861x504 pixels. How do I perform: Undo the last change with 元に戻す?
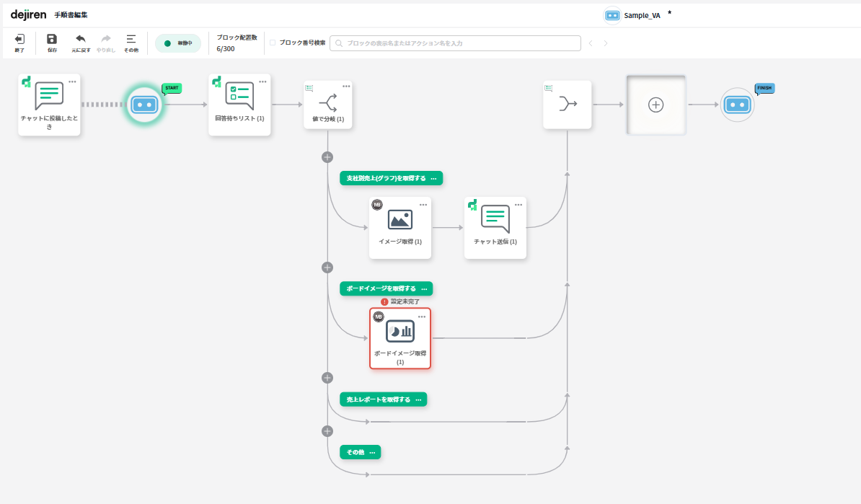80,42
